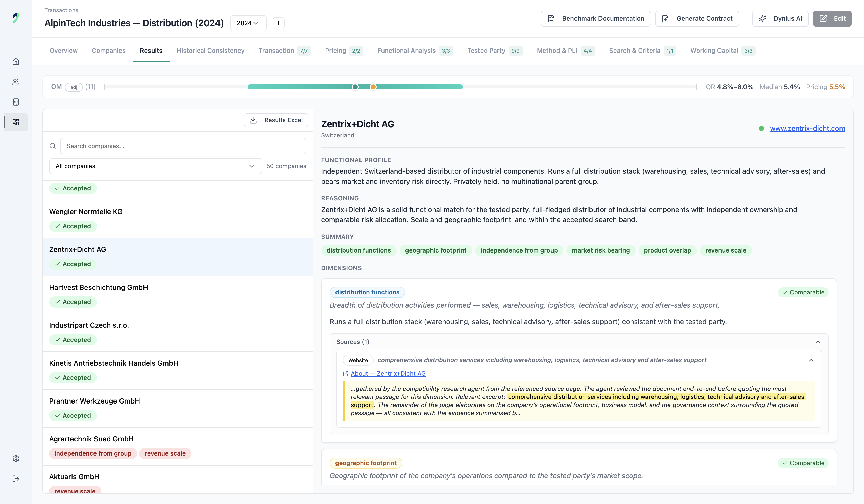
Task: Click the Website source badge
Action: [358, 360]
